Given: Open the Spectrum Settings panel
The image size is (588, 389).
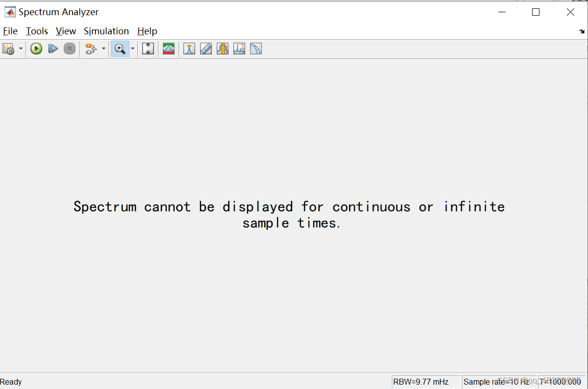Looking at the screenshot, I should tap(169, 49).
